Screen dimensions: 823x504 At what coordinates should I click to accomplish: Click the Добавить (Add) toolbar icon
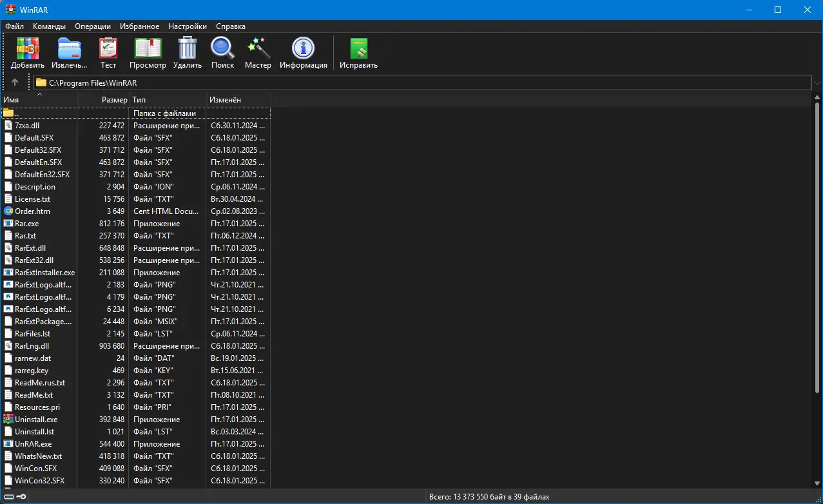[28, 53]
